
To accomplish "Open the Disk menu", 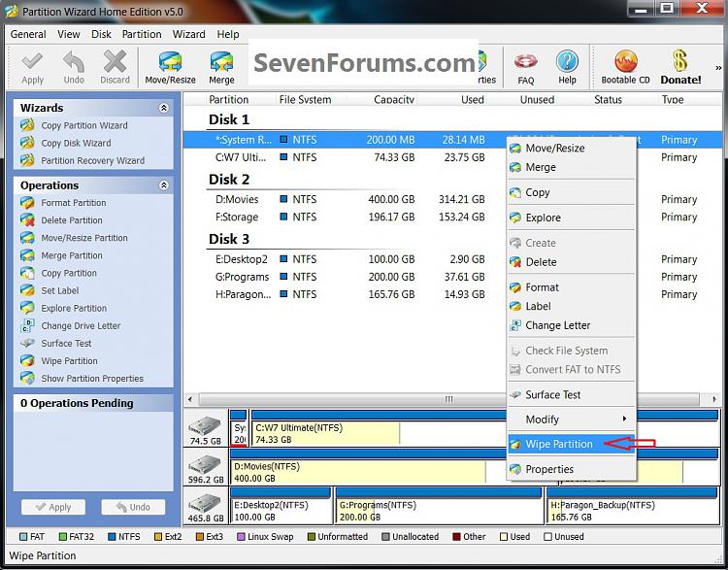I will click(x=101, y=34).
